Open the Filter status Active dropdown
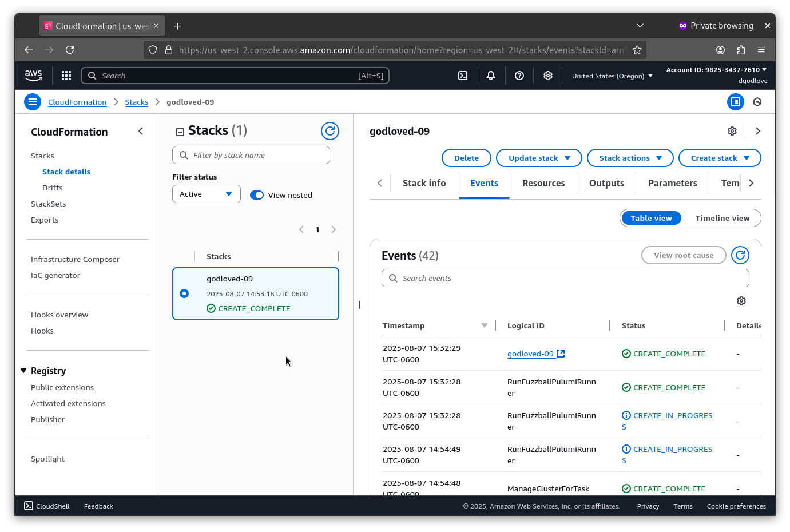 pyautogui.click(x=206, y=193)
